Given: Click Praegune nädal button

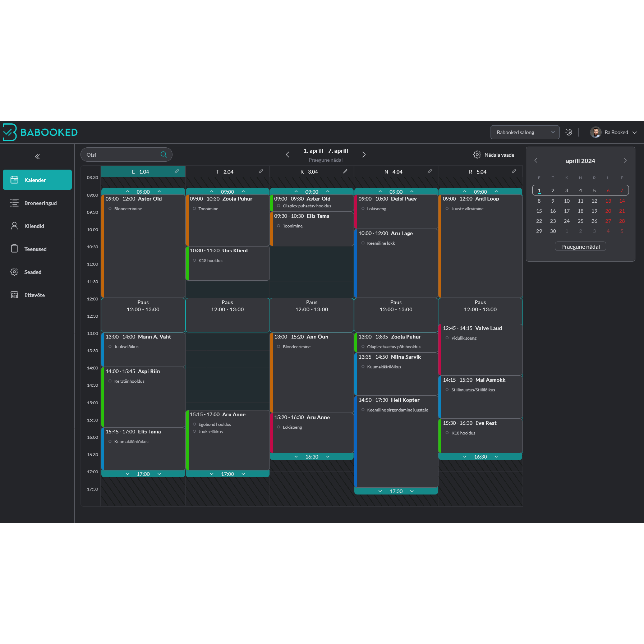Looking at the screenshot, I should [580, 247].
